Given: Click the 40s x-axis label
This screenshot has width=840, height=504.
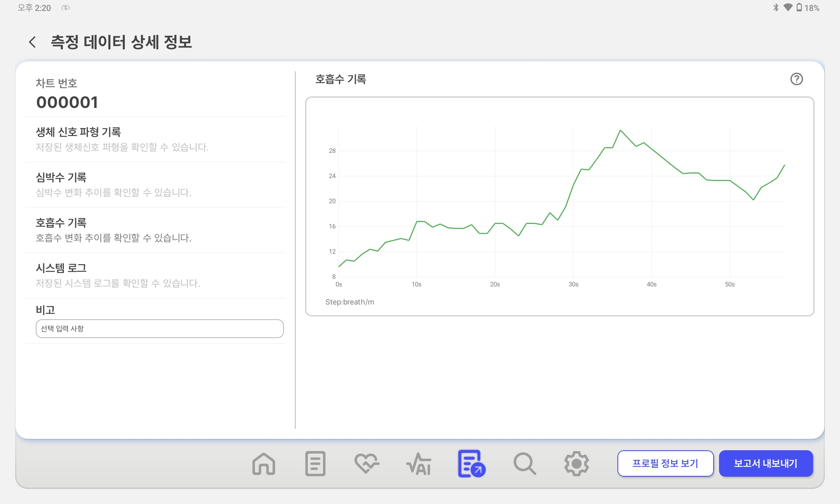Looking at the screenshot, I should tap(651, 284).
